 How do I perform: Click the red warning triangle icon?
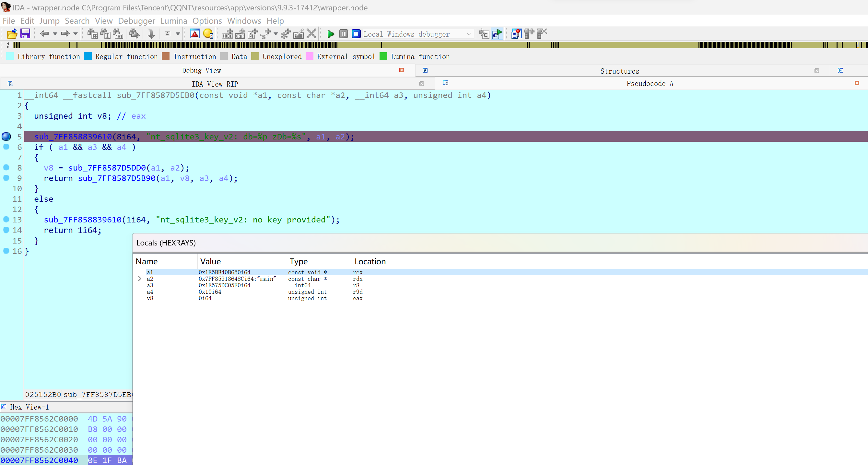coord(195,34)
